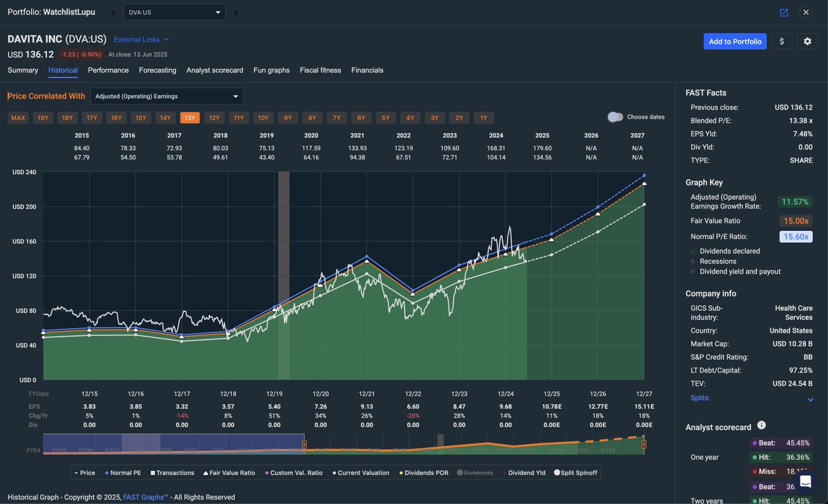The height and width of the screenshot is (504, 828).
Task: Switch to the Performance tab
Action: point(108,70)
